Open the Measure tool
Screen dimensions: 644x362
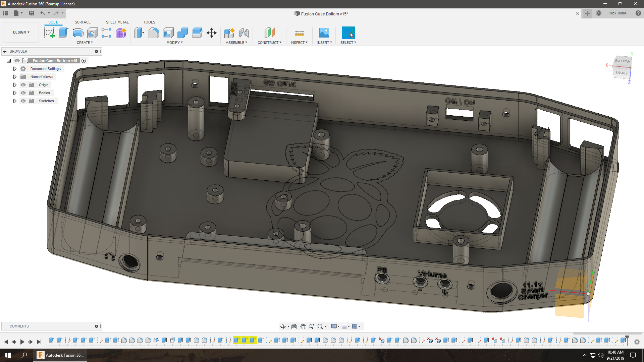(x=299, y=33)
